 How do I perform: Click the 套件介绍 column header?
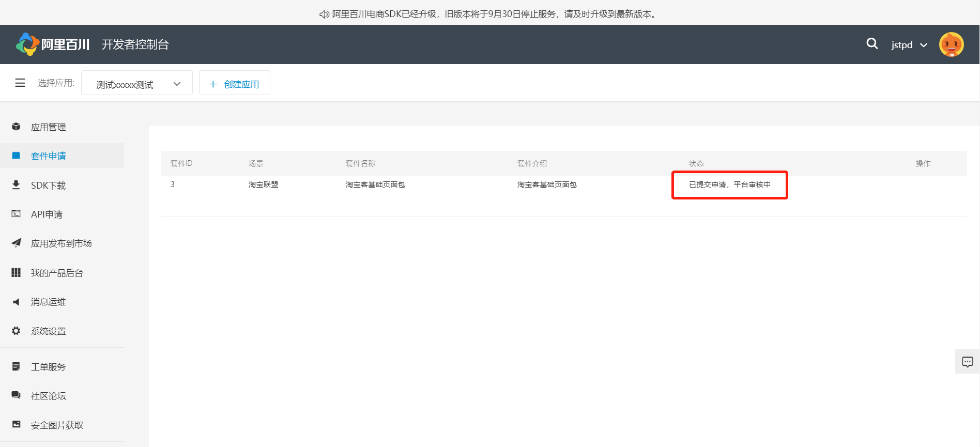click(532, 163)
